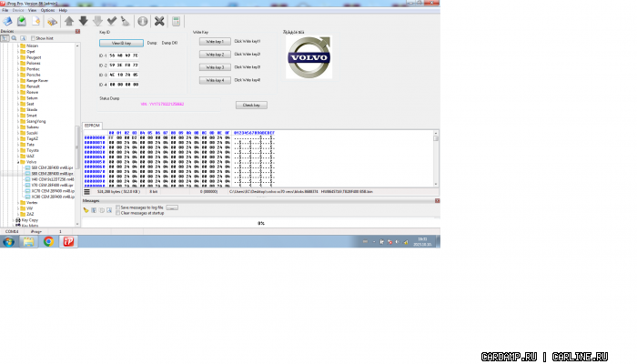Click the new document toolbar icon
The image size is (637, 364).
coord(35,21)
